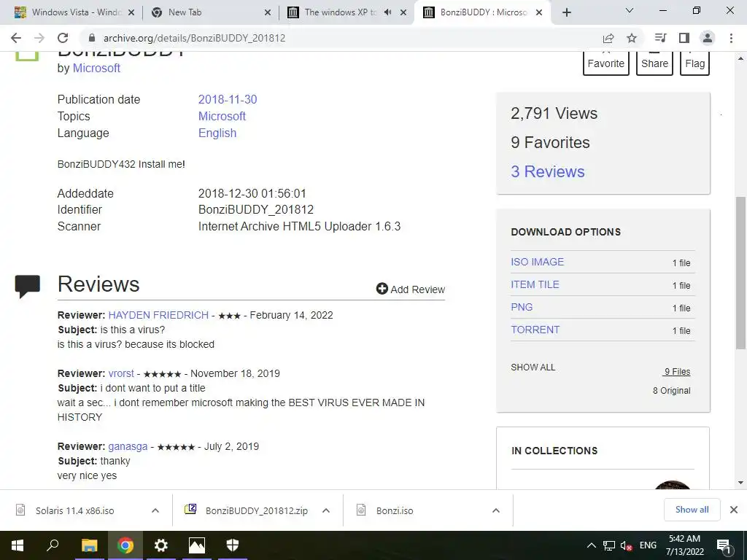Image resolution: width=747 pixels, height=560 pixels.
Task: Open ganasga reviewer profile
Action: coord(128,447)
